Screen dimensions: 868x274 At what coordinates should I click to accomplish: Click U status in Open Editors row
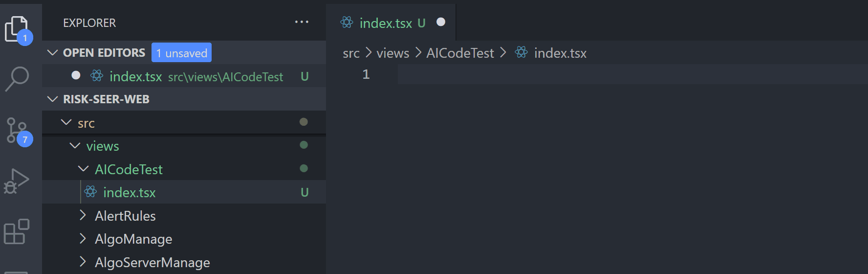pos(304,76)
